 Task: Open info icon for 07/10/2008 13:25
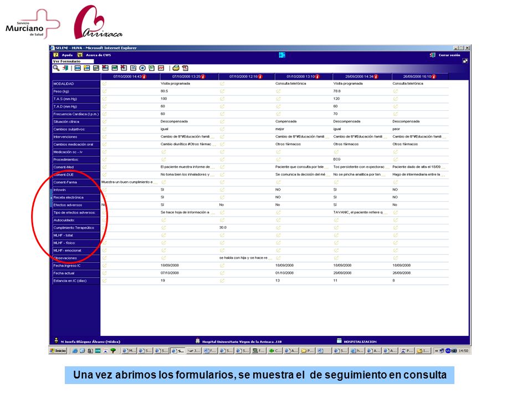pos(203,76)
